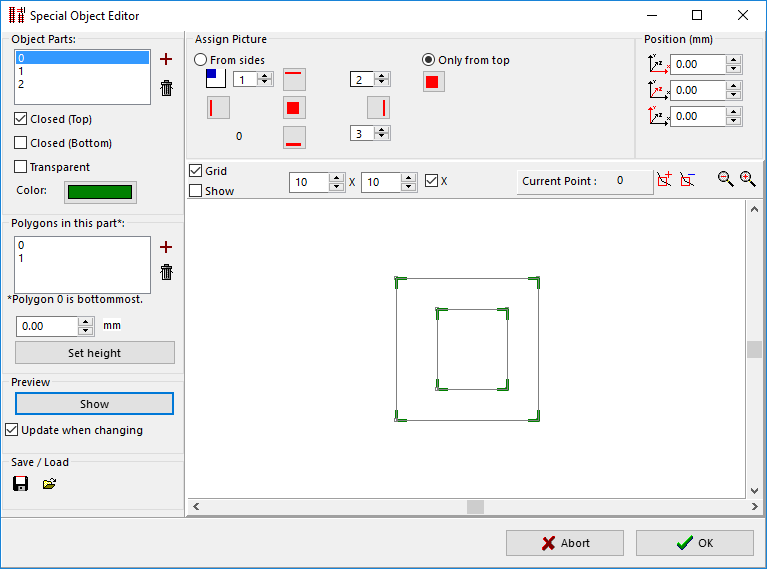
Task: Select object part 2 in the list
Action: click(x=82, y=84)
